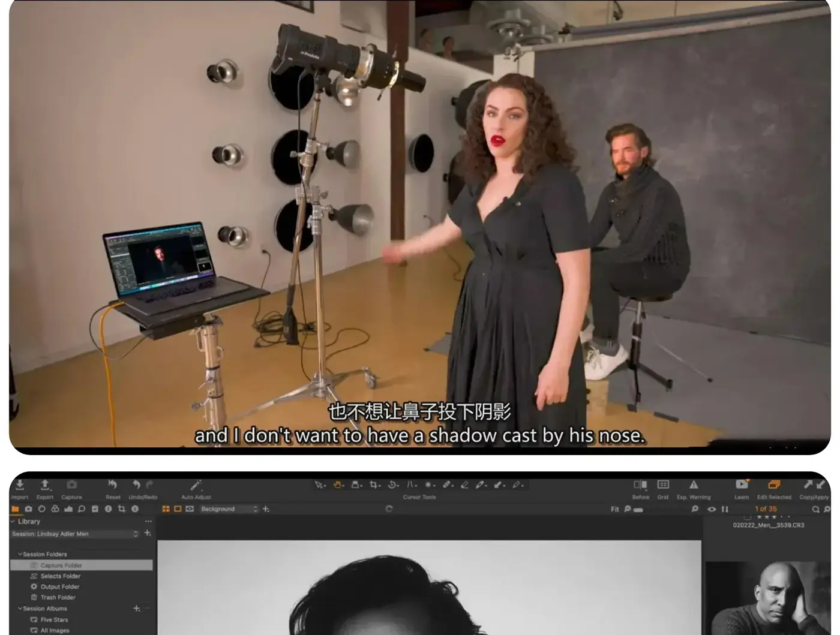Apply Auto Adjust magic wand
The image size is (840, 635).
coord(196,485)
